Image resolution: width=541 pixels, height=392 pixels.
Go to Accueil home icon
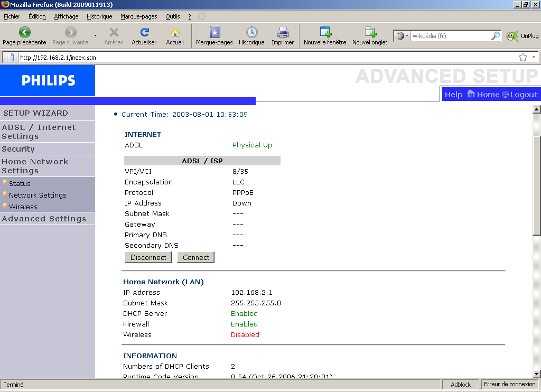click(x=175, y=32)
